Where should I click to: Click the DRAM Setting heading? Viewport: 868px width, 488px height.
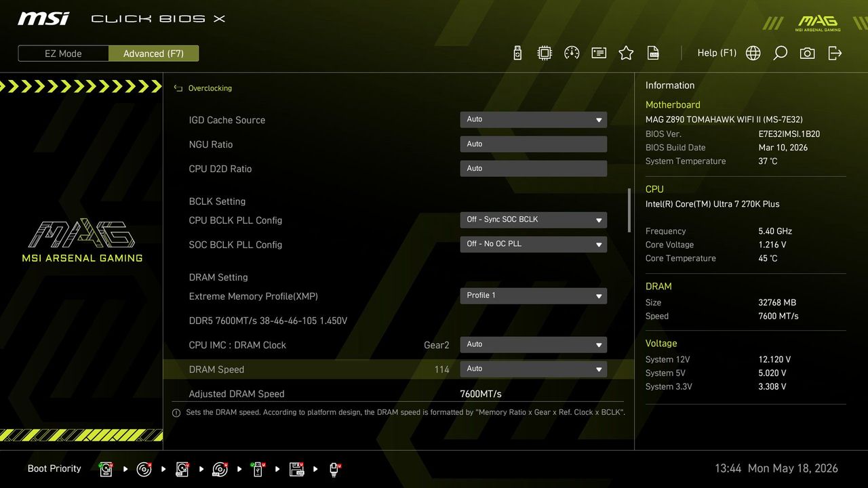pyautogui.click(x=218, y=277)
